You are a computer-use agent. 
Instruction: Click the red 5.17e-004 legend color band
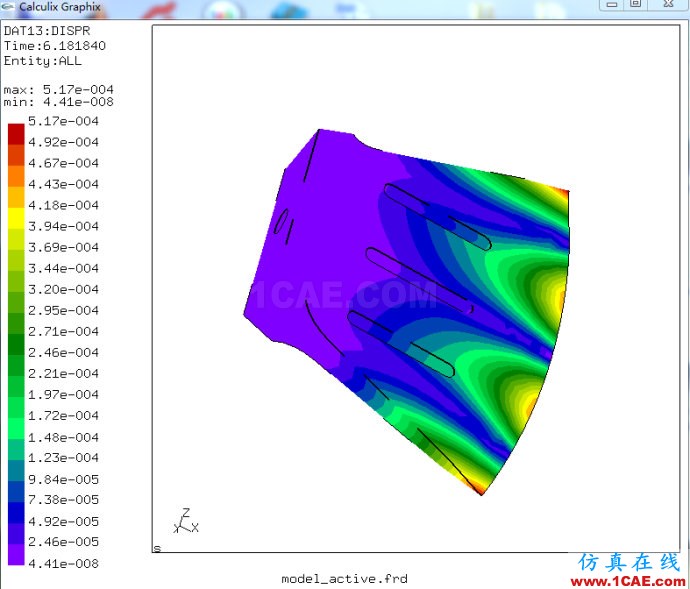[16, 134]
